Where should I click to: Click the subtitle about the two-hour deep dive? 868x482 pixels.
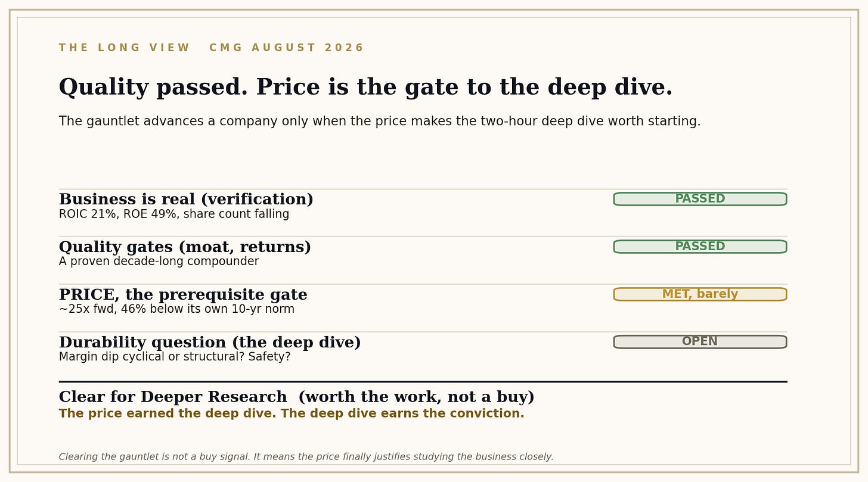coord(380,122)
